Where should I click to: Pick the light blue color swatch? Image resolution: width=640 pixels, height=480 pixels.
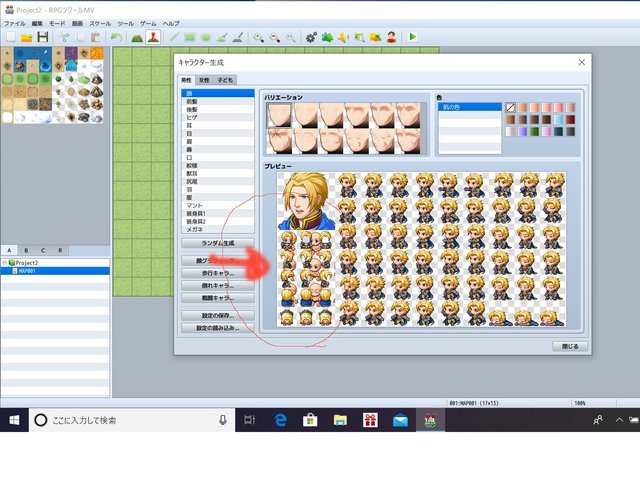click(x=558, y=120)
